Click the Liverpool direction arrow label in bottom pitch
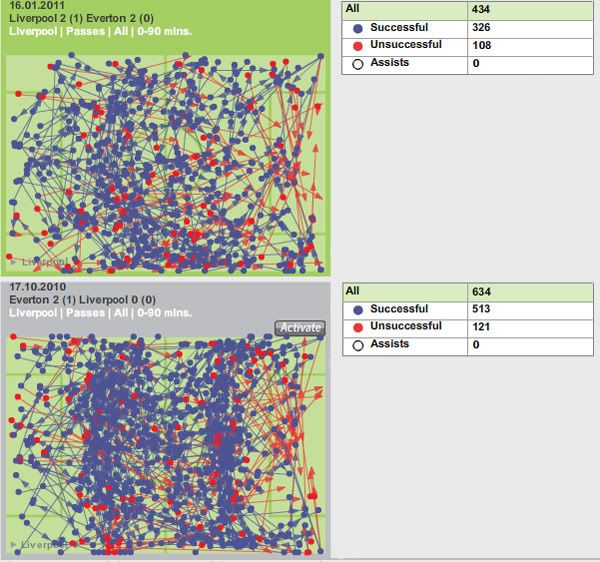 click(x=39, y=544)
